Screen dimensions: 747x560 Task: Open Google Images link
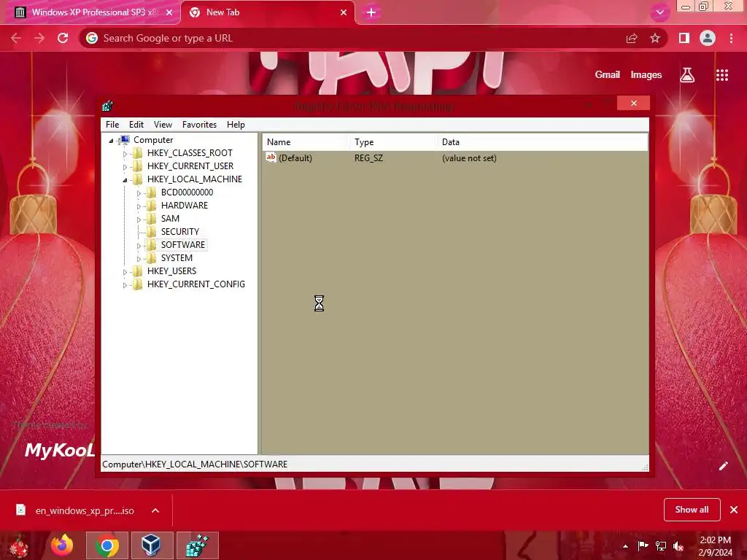click(646, 75)
